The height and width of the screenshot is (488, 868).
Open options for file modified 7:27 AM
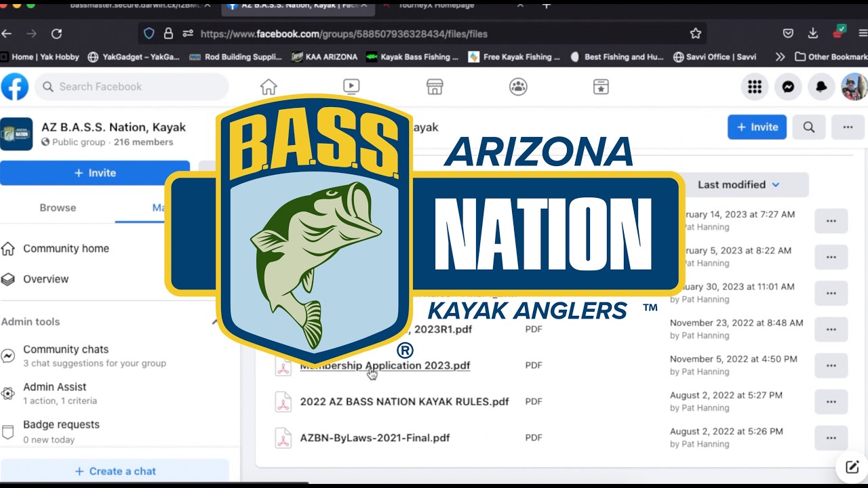pyautogui.click(x=831, y=221)
